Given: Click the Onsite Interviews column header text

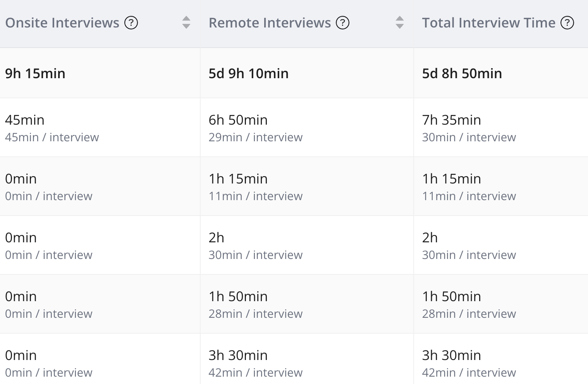Looking at the screenshot, I should pos(62,23).
